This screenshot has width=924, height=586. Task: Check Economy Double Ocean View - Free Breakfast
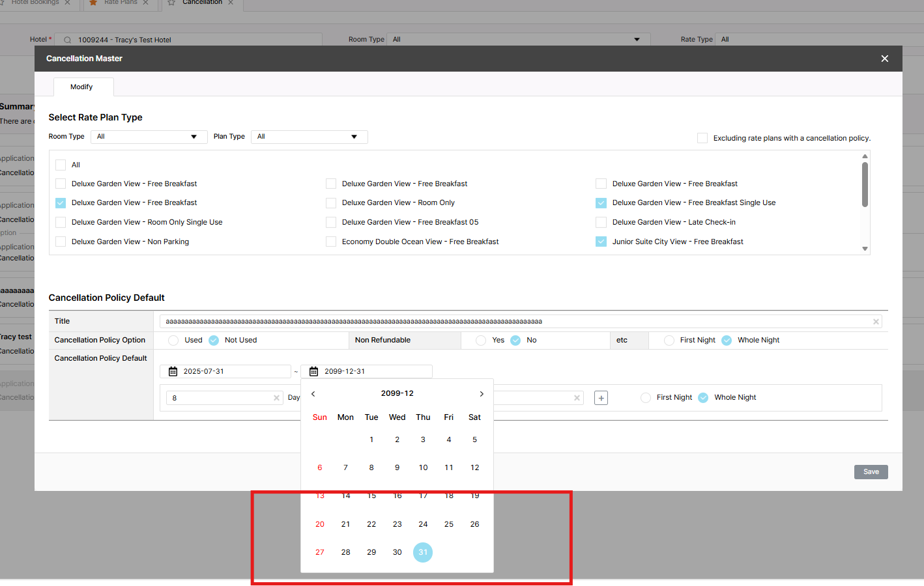(x=331, y=242)
